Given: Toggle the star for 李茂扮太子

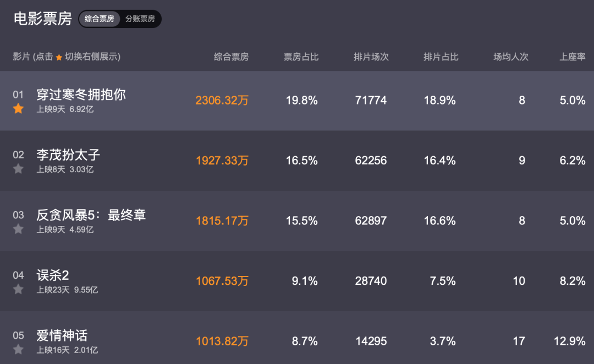Looking at the screenshot, I should pyautogui.click(x=18, y=169).
